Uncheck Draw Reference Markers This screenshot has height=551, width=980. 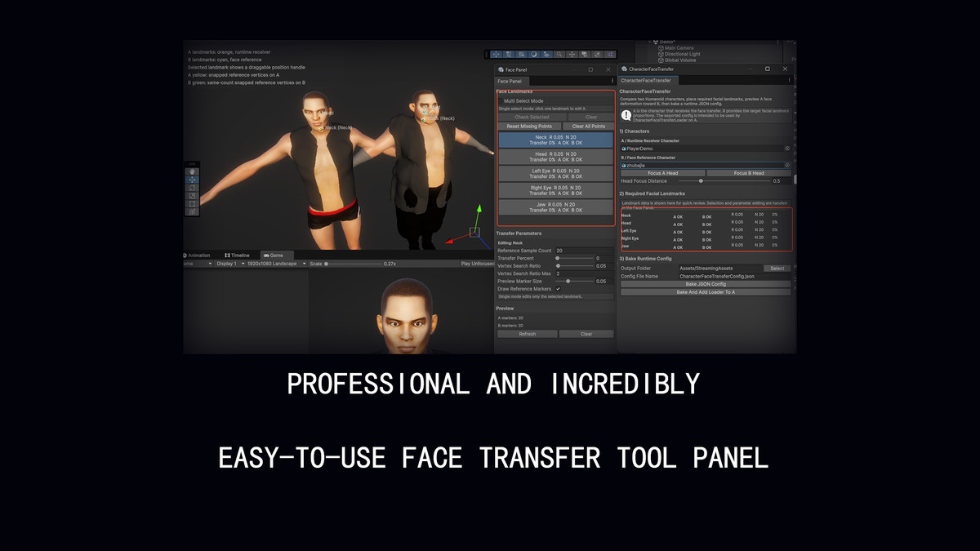(559, 288)
